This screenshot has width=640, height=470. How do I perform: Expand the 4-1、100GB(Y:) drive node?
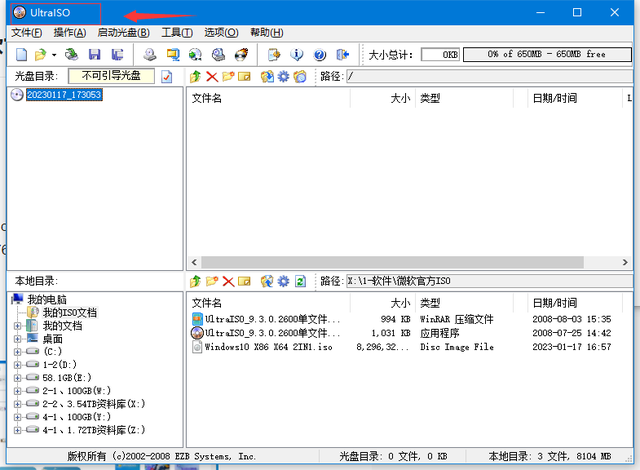pos(17,417)
